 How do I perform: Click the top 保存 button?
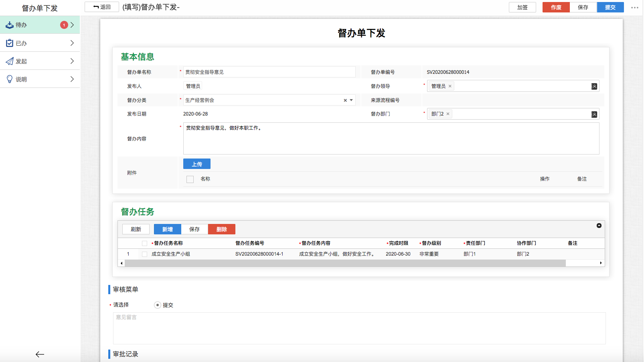click(583, 7)
